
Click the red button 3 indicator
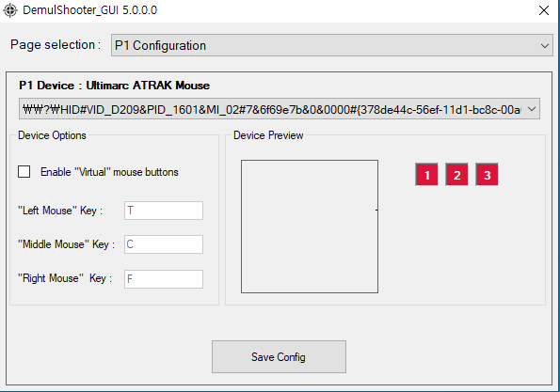487,175
